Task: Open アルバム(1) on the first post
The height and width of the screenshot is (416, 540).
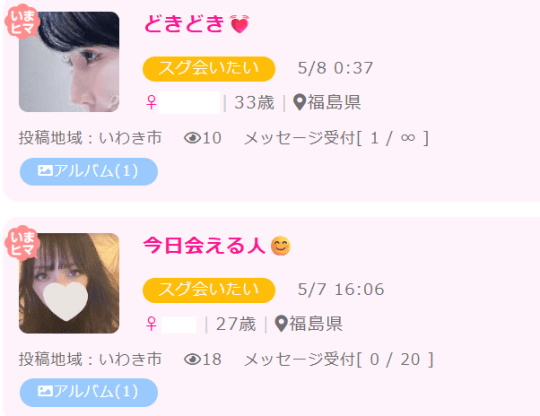Action: coord(89,171)
